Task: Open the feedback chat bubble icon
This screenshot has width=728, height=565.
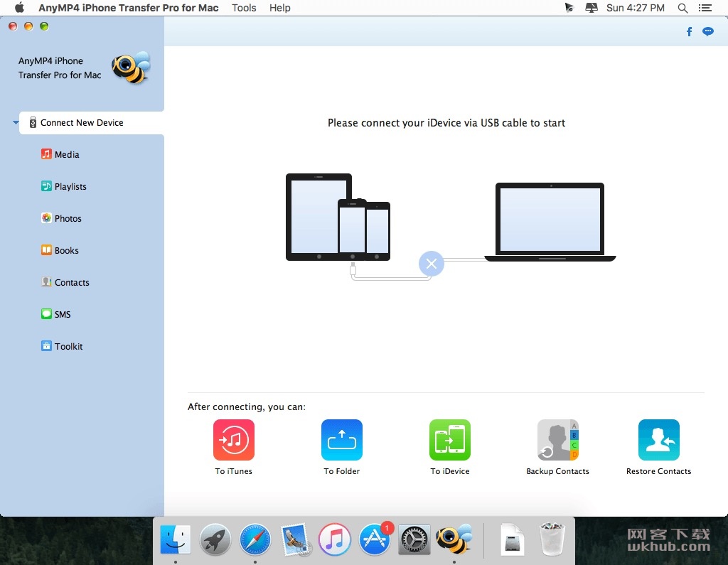Action: click(x=707, y=31)
